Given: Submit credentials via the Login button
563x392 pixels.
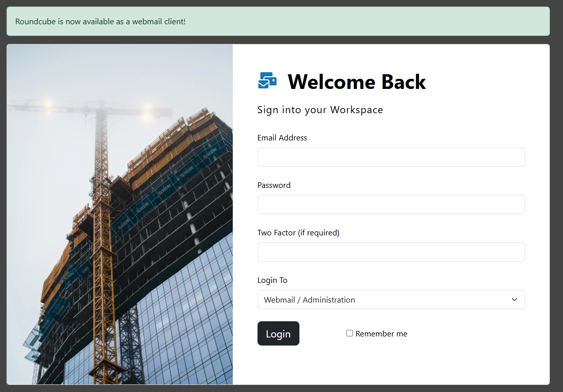Looking at the screenshot, I should [x=278, y=333].
